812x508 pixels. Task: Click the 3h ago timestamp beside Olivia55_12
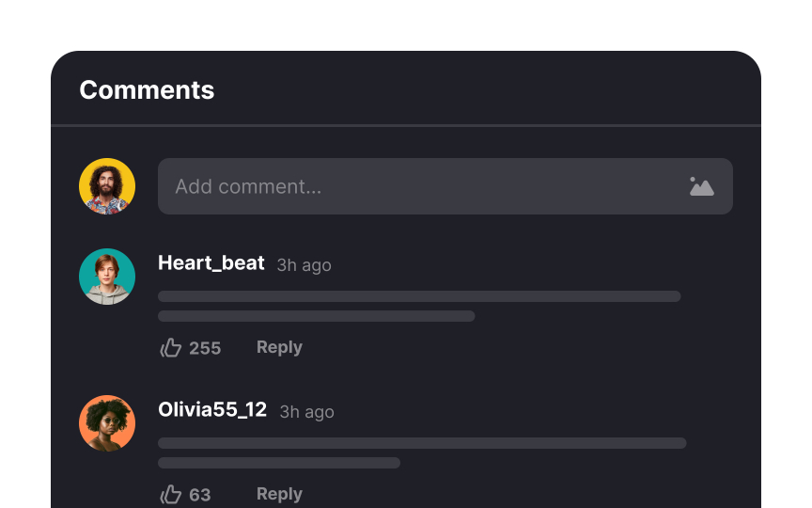tap(306, 412)
